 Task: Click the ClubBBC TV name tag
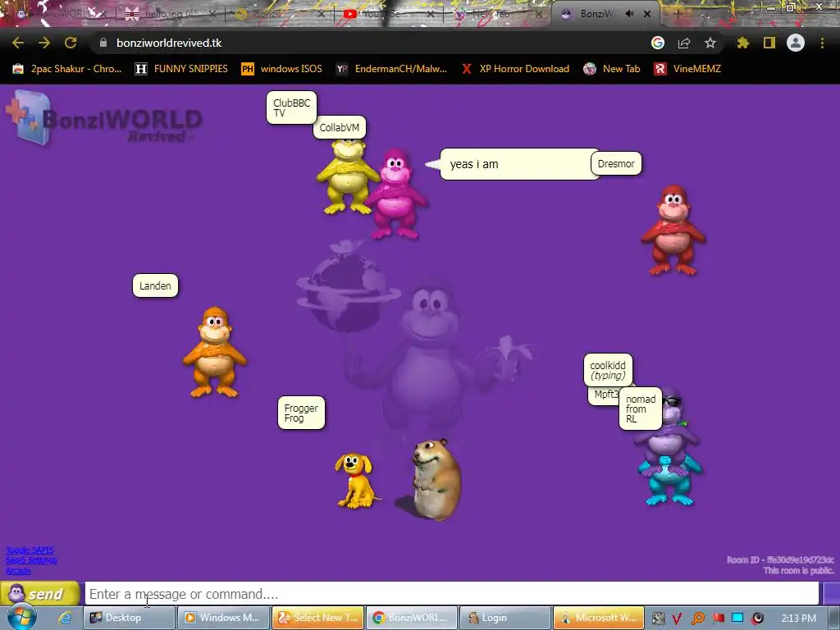pyautogui.click(x=291, y=107)
